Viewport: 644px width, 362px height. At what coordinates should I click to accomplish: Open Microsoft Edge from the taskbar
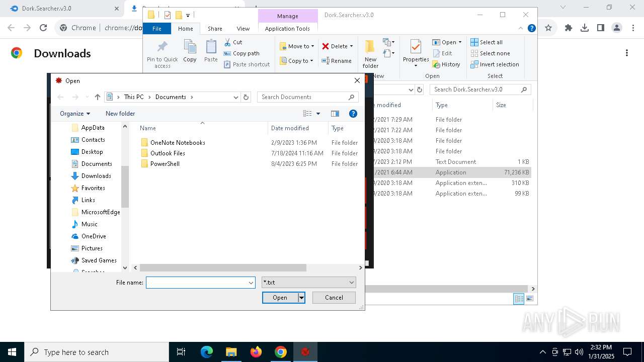(x=207, y=352)
